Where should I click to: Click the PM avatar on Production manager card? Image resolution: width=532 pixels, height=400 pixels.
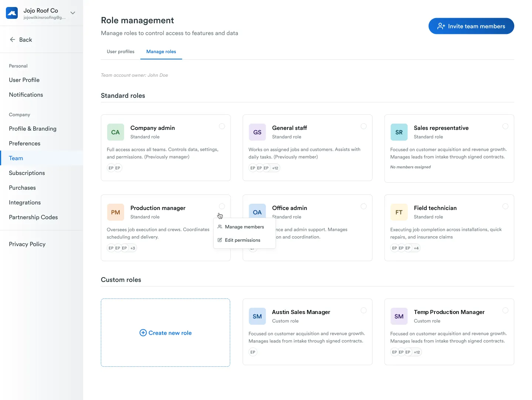[x=115, y=212]
